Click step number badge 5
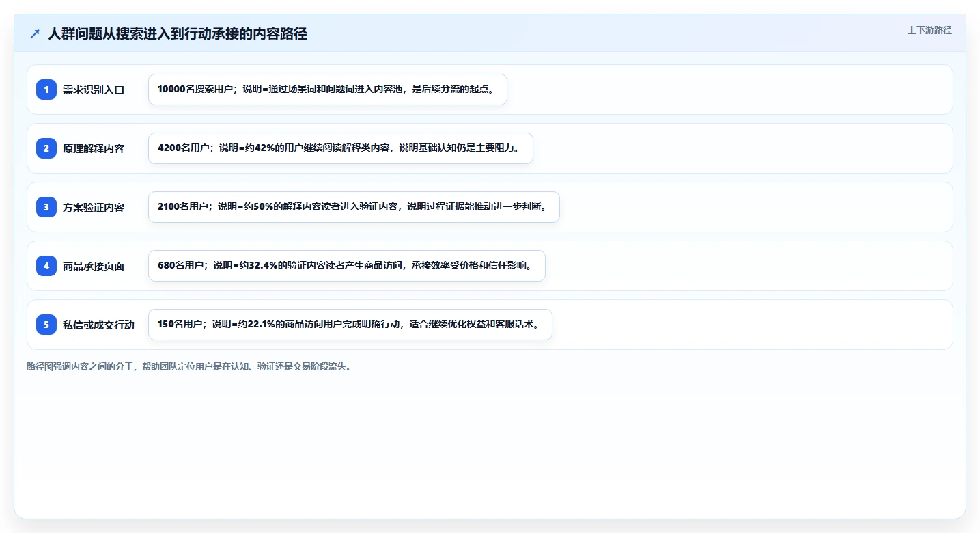The image size is (980, 533). point(46,325)
